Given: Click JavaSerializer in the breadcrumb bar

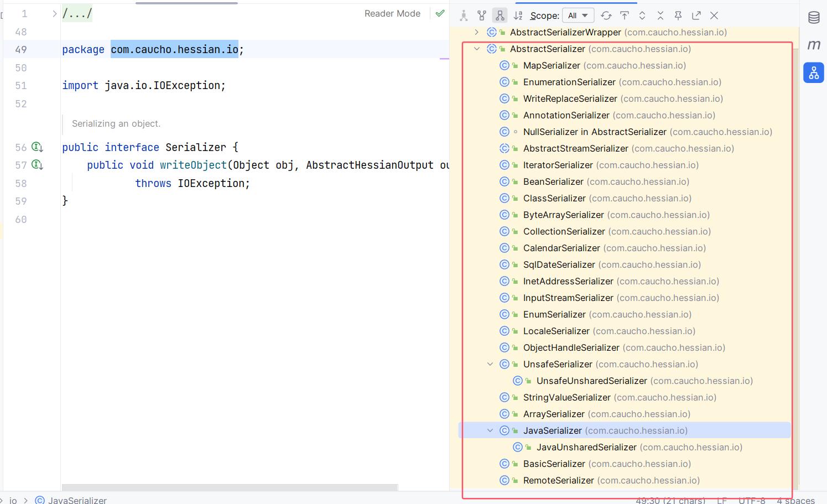Looking at the screenshot, I should 77,500.
